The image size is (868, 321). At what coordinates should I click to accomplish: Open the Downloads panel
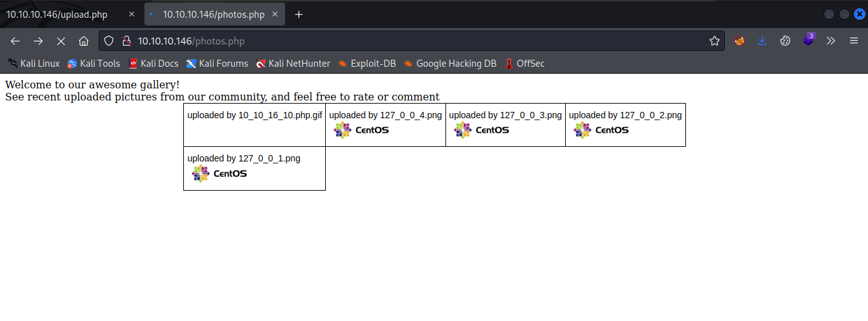tap(762, 41)
